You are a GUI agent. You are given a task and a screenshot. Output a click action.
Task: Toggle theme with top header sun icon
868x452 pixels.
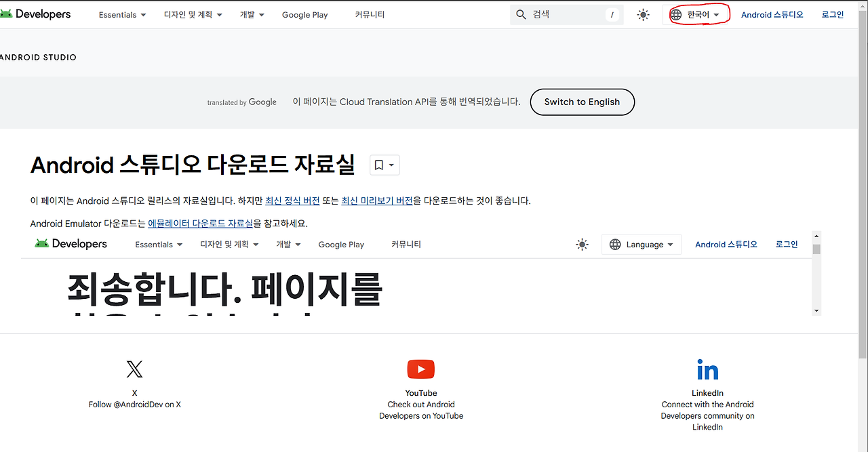click(x=644, y=14)
